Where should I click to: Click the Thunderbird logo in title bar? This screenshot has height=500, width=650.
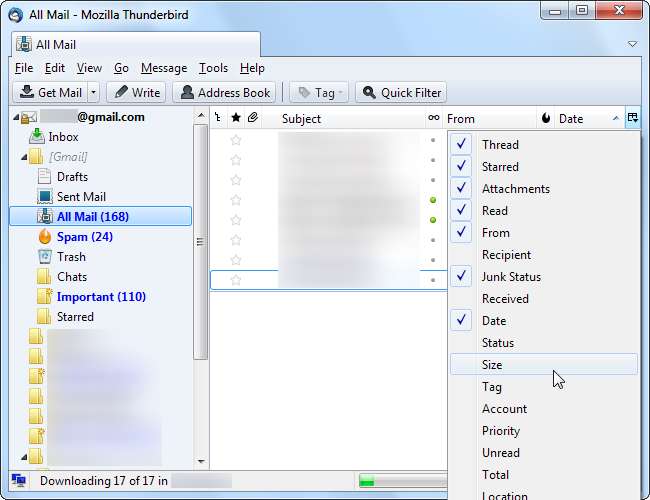(15, 15)
